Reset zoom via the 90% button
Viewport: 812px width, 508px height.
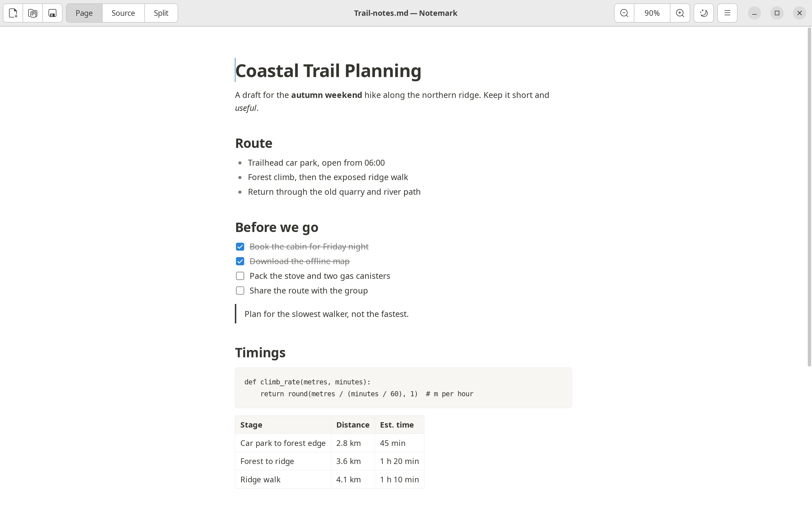(652, 13)
